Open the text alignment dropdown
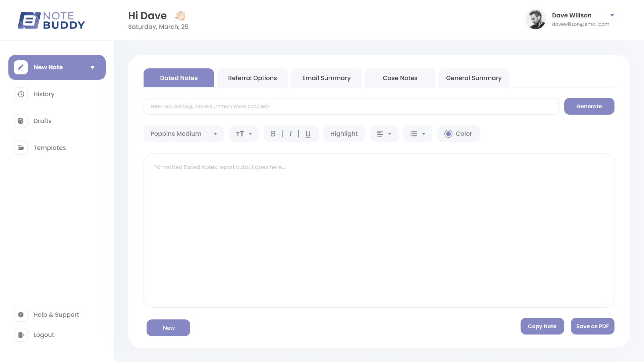 point(384,134)
